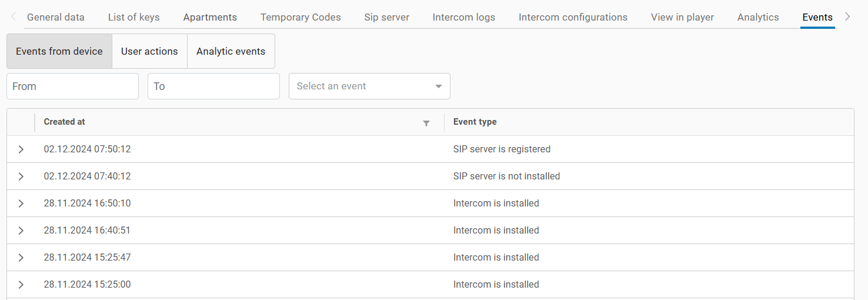The image size is (868, 300).
Task: Click the filter icon in Created at column
Action: (426, 123)
